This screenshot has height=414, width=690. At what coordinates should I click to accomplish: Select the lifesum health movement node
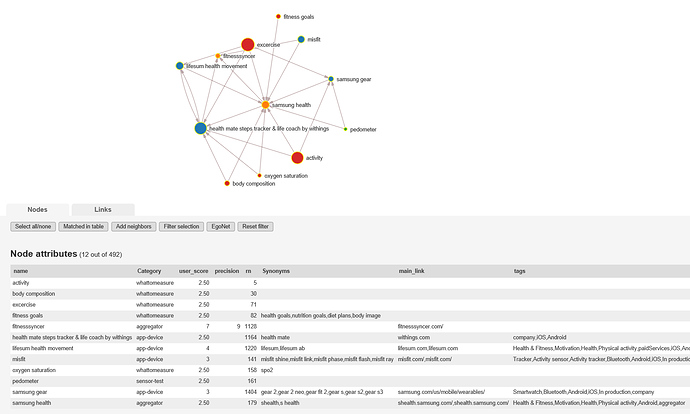coord(180,66)
